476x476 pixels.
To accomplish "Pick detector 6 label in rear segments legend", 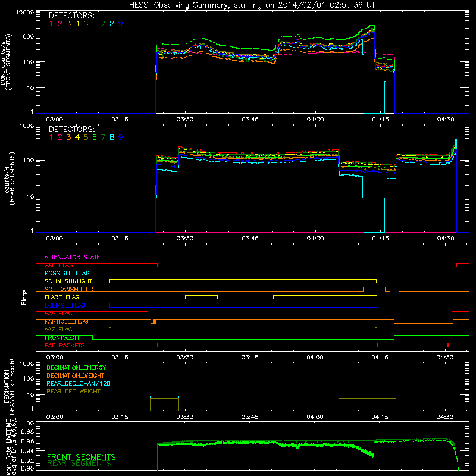I will [95, 137].
